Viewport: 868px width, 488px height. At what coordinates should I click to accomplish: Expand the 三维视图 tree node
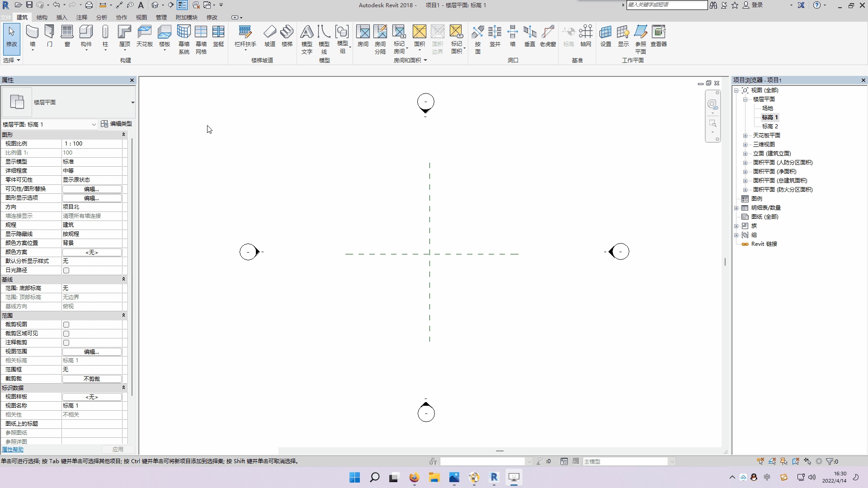[x=745, y=145]
